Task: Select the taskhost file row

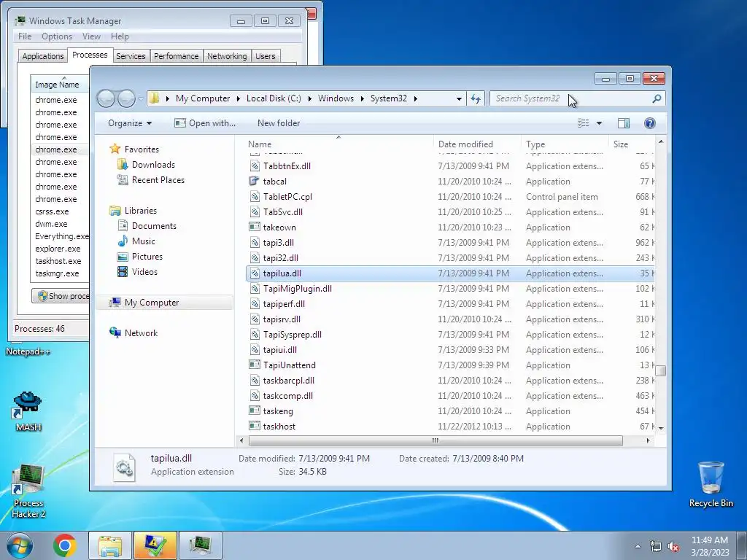Action: (450, 427)
